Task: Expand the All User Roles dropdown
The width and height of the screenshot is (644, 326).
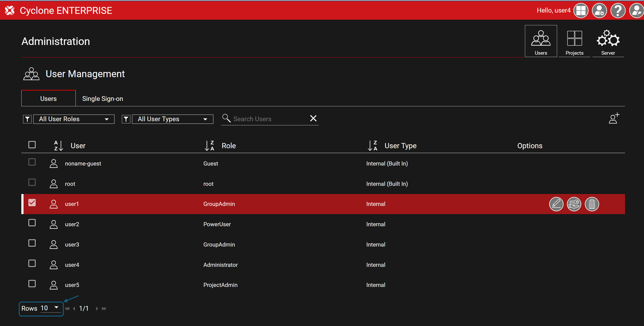Action: pos(74,119)
